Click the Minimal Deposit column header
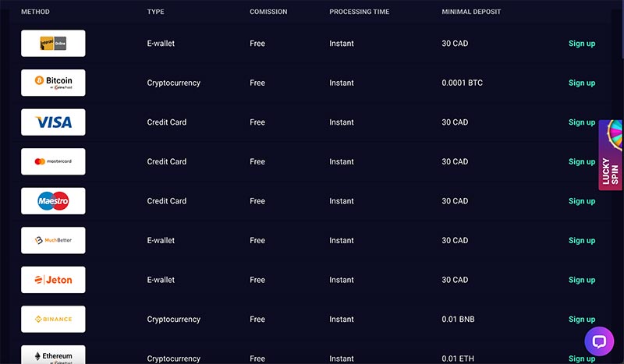624x364 pixels. (x=471, y=12)
